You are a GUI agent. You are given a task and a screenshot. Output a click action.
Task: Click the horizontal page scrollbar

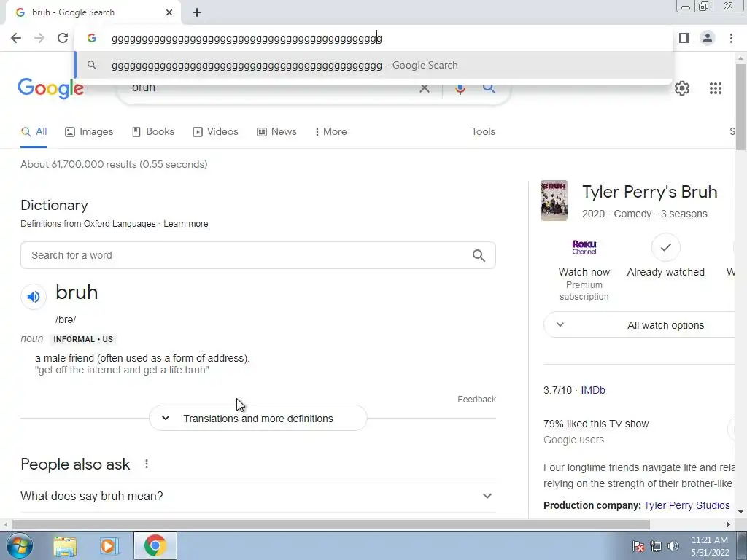(x=330, y=524)
